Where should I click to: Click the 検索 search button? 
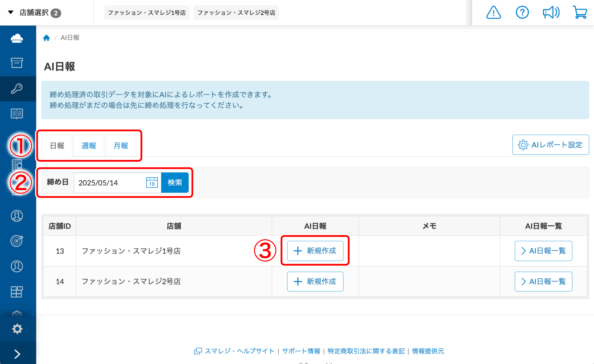pyautogui.click(x=175, y=183)
